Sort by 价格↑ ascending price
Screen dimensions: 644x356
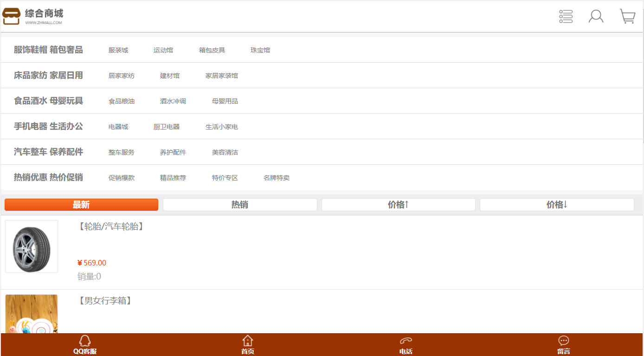[398, 205]
